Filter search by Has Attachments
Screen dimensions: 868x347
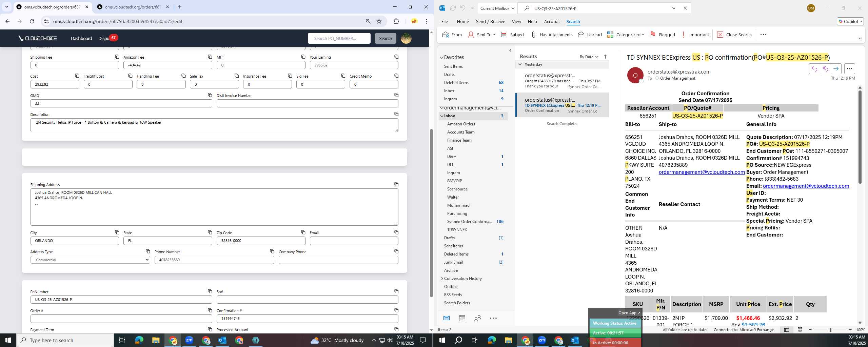(x=552, y=35)
